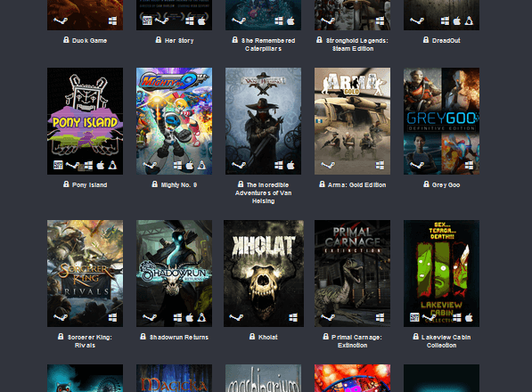Click the She Remembered Caterpillars title
Screen dimensions: 532x392
[x=267, y=45]
